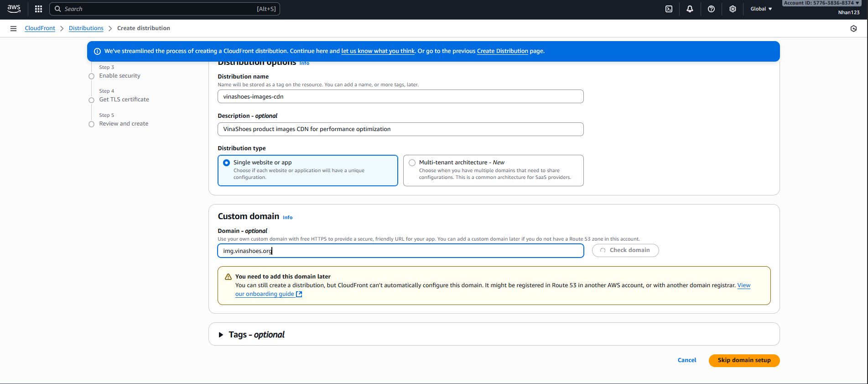Select Multi-tenant architecture radio option
Screen dimensions: 868x384
pyautogui.click(x=412, y=163)
